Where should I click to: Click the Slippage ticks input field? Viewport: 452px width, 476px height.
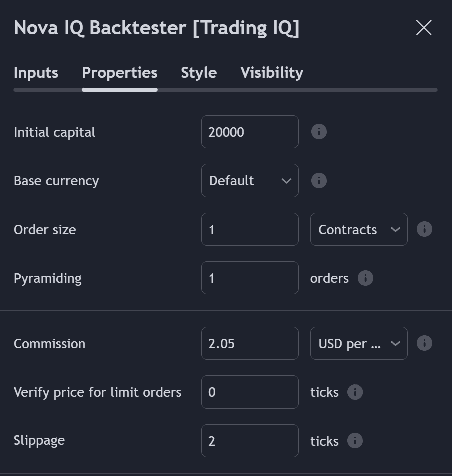pos(250,441)
